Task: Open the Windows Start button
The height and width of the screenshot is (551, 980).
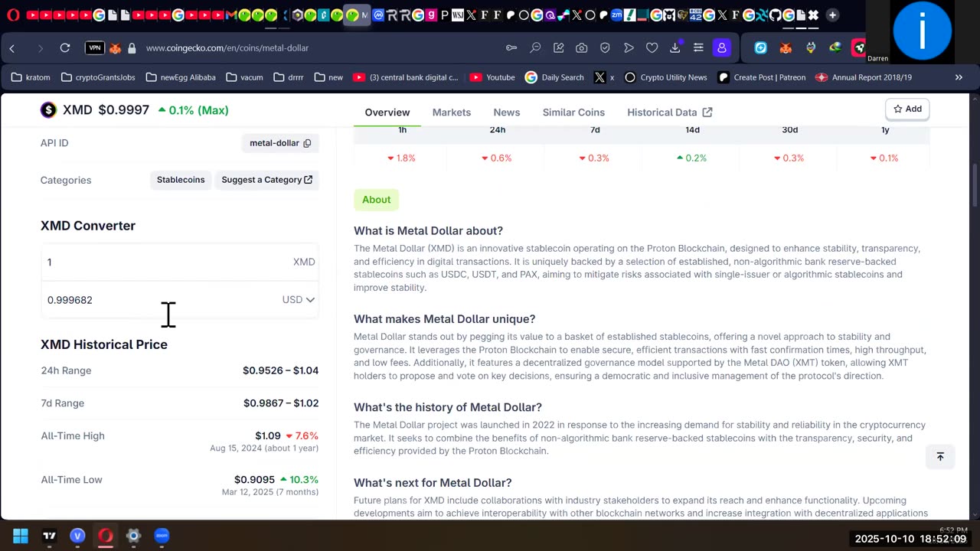Action: coord(21,536)
